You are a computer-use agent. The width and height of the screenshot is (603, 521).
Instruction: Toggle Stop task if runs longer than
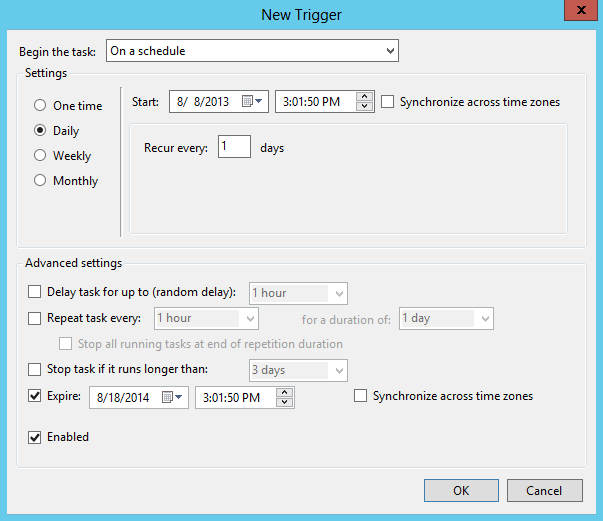[36, 370]
